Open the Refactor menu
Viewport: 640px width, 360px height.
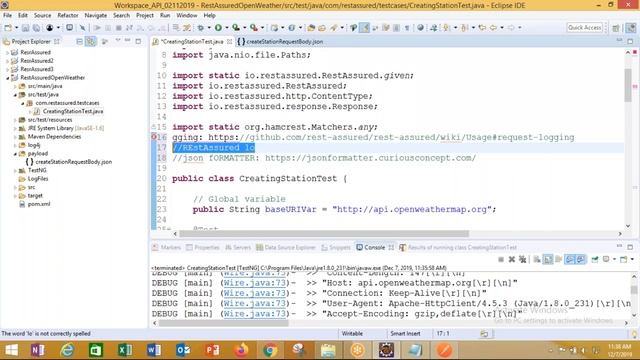point(68,15)
